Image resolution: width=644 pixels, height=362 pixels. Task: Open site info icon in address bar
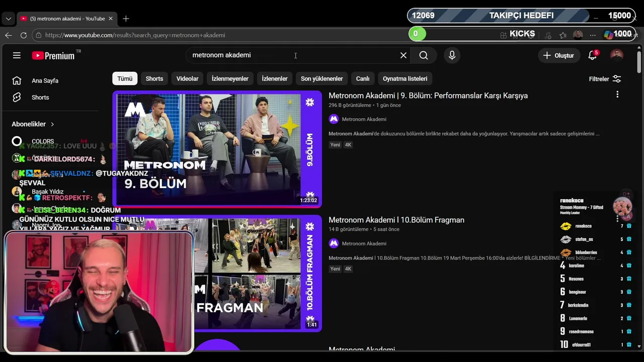point(39,35)
